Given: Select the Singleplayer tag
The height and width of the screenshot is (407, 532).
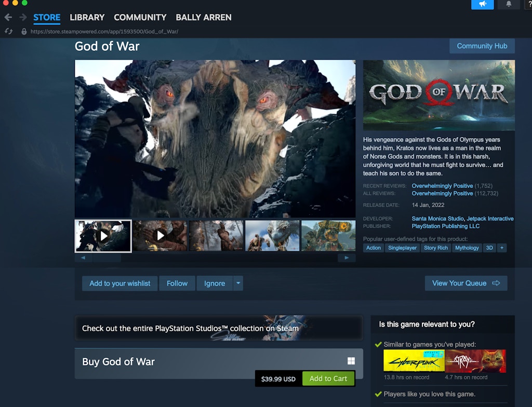Looking at the screenshot, I should [403, 248].
